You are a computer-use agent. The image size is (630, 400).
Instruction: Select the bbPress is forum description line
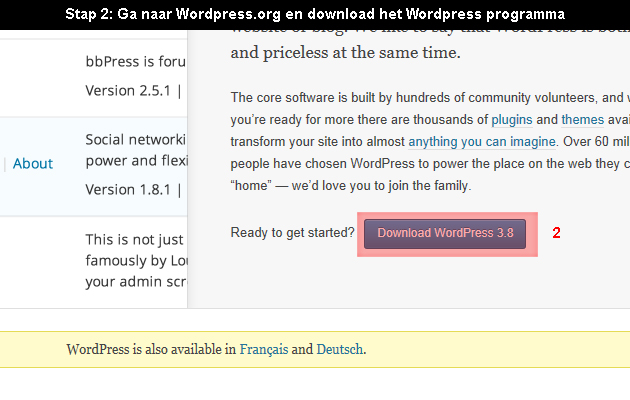click(135, 61)
